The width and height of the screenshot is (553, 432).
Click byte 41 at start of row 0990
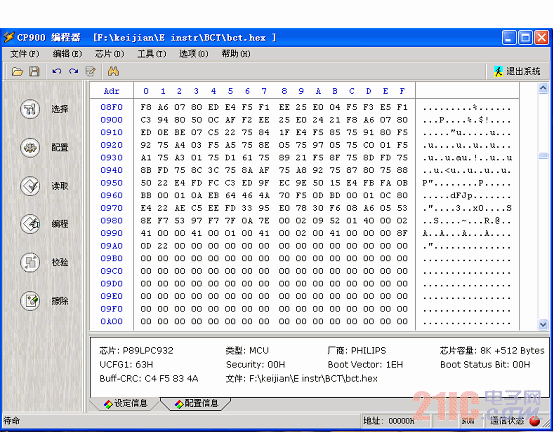coord(146,233)
